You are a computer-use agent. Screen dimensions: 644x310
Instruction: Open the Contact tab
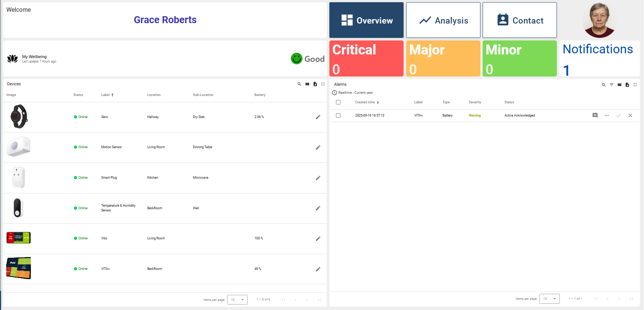click(x=519, y=20)
